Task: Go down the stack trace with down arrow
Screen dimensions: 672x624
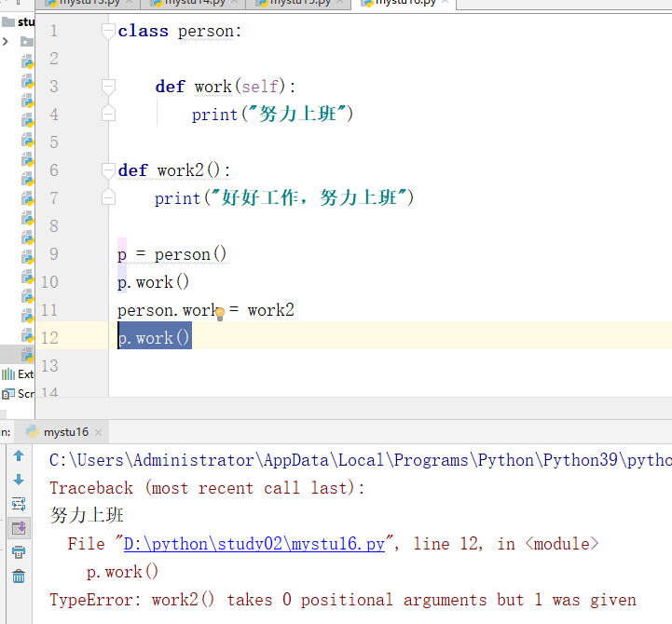Action: (x=19, y=480)
